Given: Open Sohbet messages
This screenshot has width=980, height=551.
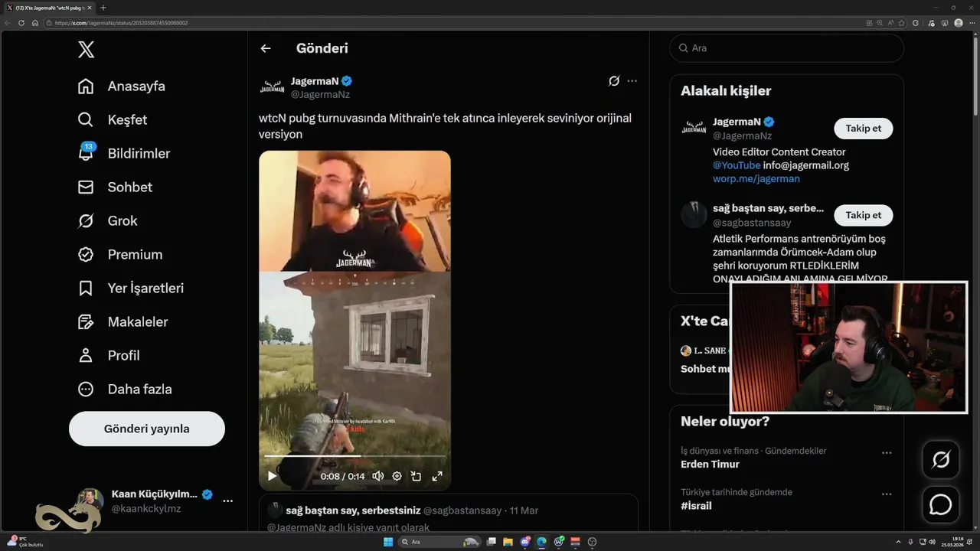Looking at the screenshot, I should pos(115,187).
